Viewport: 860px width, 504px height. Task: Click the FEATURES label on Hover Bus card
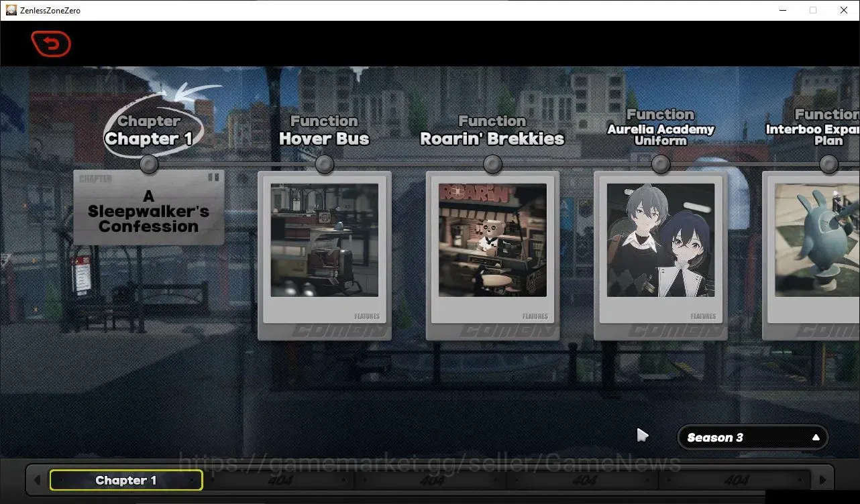click(367, 316)
